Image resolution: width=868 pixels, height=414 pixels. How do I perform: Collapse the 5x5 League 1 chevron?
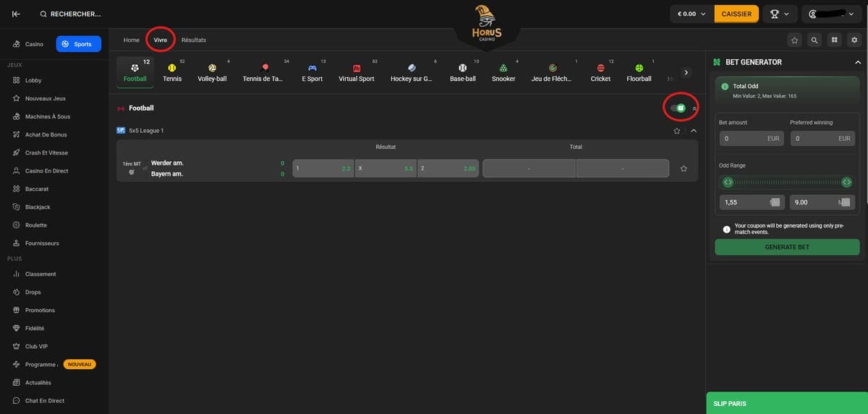point(694,131)
